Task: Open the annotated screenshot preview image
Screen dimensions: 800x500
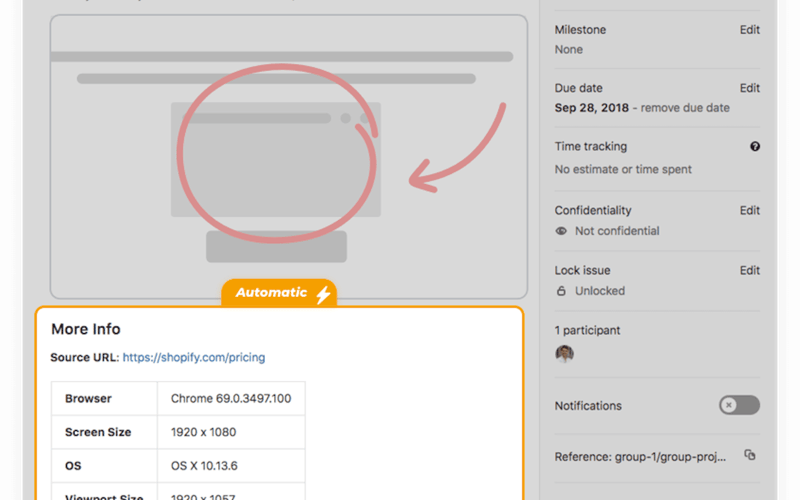Action: point(289,157)
